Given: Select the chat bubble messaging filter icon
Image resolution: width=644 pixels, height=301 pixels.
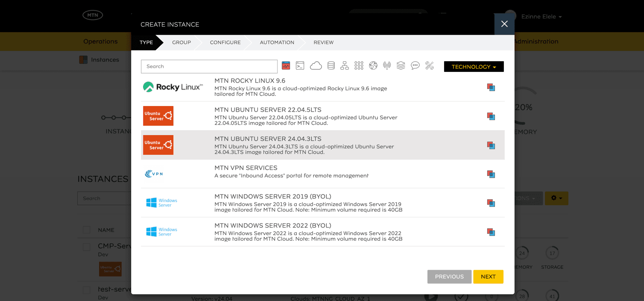Looking at the screenshot, I should (x=415, y=66).
